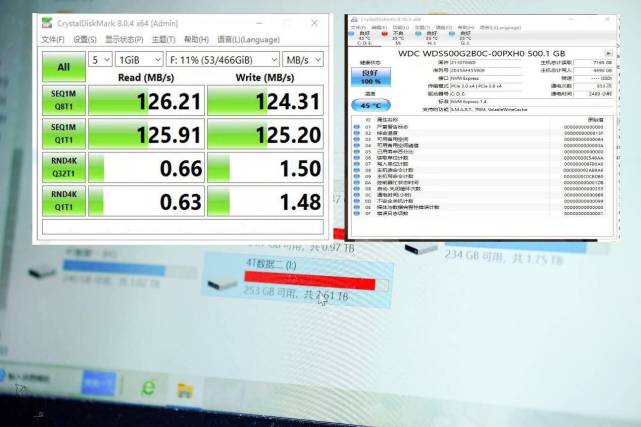Run the RND4K Q1T1 test
Screen dimensions: 641x427
pyautogui.click(x=64, y=201)
